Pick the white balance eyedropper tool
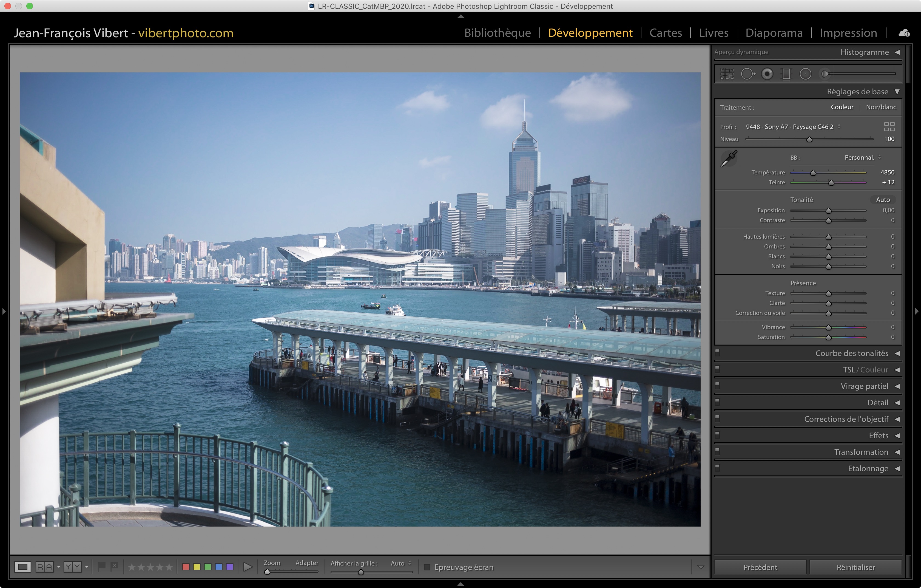Viewport: 921px width, 588px height. click(x=729, y=159)
